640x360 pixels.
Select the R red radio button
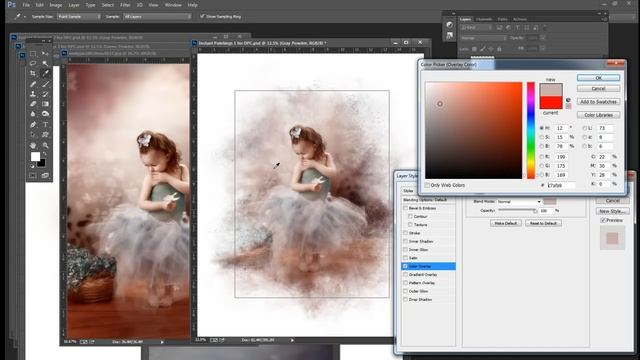coord(542,157)
